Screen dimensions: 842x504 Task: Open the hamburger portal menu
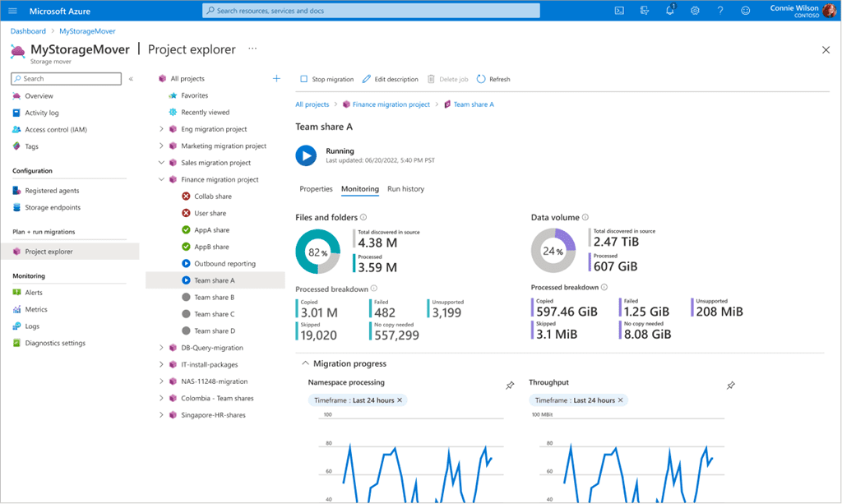pyautogui.click(x=13, y=11)
